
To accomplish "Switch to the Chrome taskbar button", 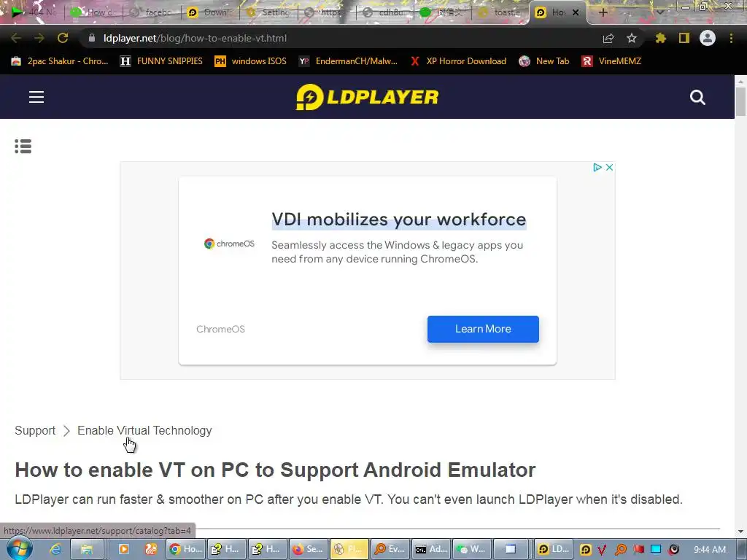I will 186,549.
